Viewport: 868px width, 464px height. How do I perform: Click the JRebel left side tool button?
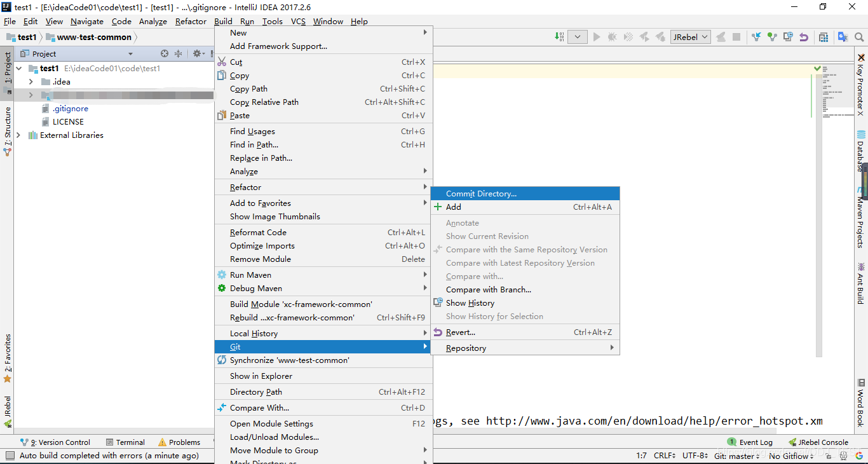(8, 411)
